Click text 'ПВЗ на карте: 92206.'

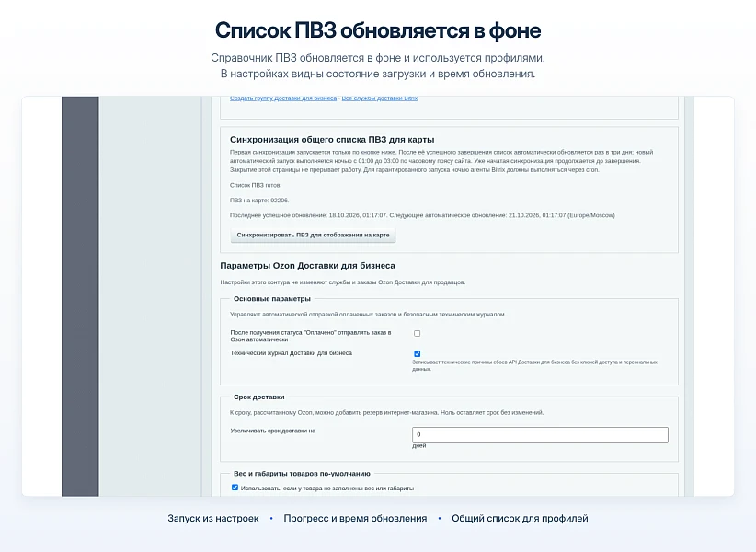coord(259,200)
